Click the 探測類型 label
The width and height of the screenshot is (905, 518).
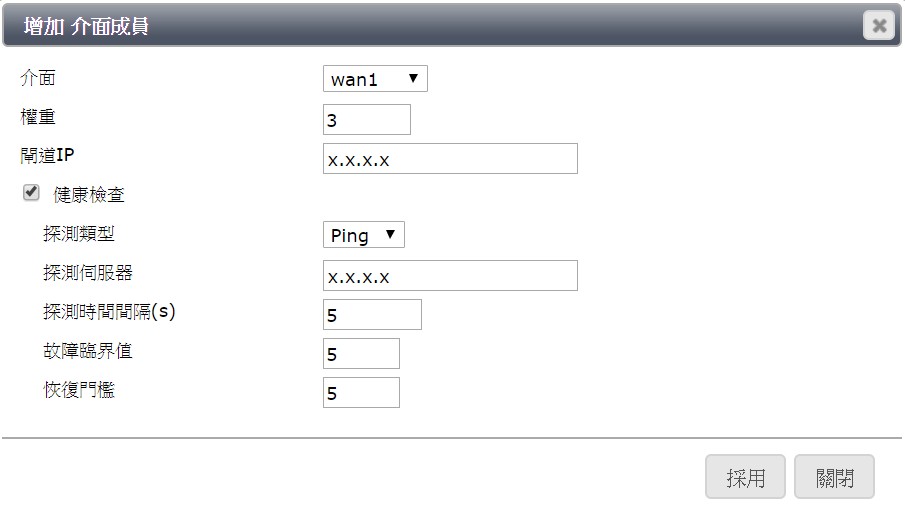[x=79, y=234]
